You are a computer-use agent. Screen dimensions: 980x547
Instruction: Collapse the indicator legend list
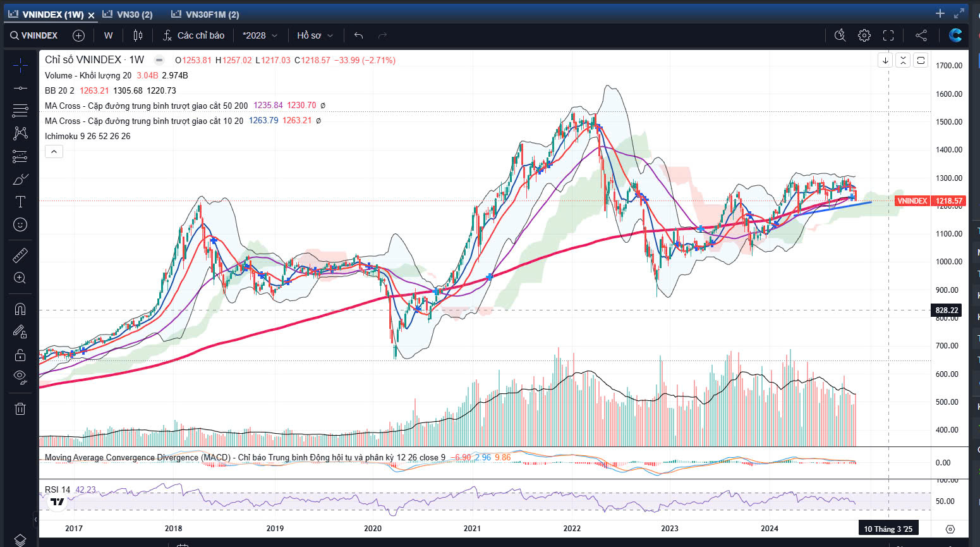54,152
